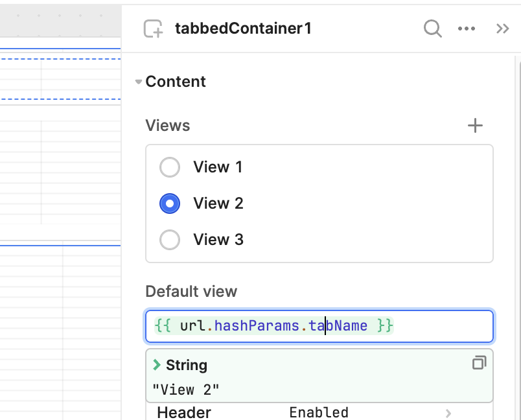Click the View 3 label

click(218, 240)
